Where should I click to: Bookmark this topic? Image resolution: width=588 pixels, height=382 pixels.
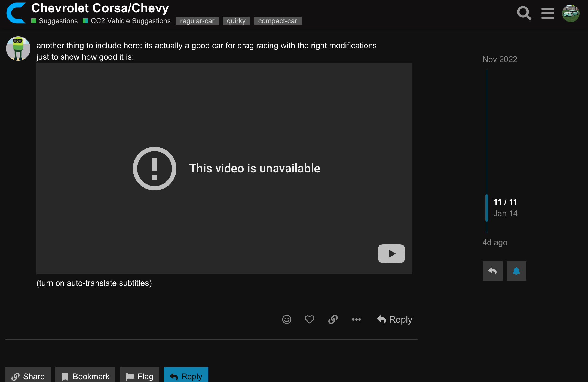point(85,376)
